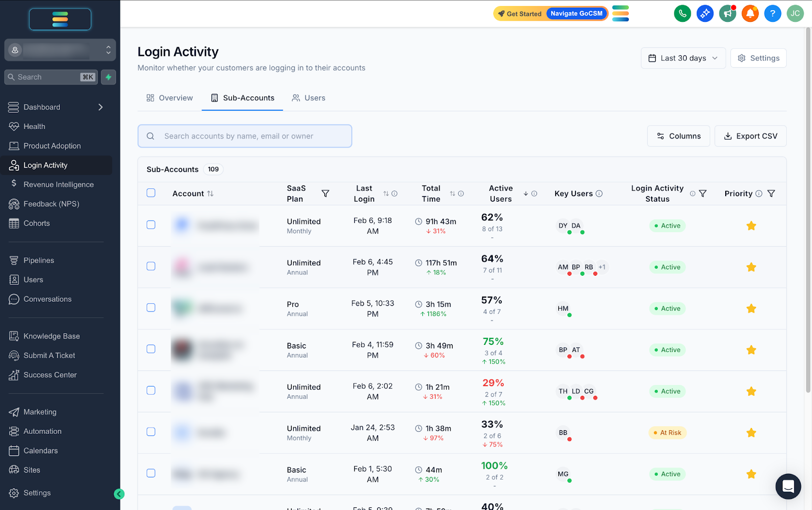The width and height of the screenshot is (812, 510).
Task: Open the Last 30 days date dropdown
Action: (683, 58)
